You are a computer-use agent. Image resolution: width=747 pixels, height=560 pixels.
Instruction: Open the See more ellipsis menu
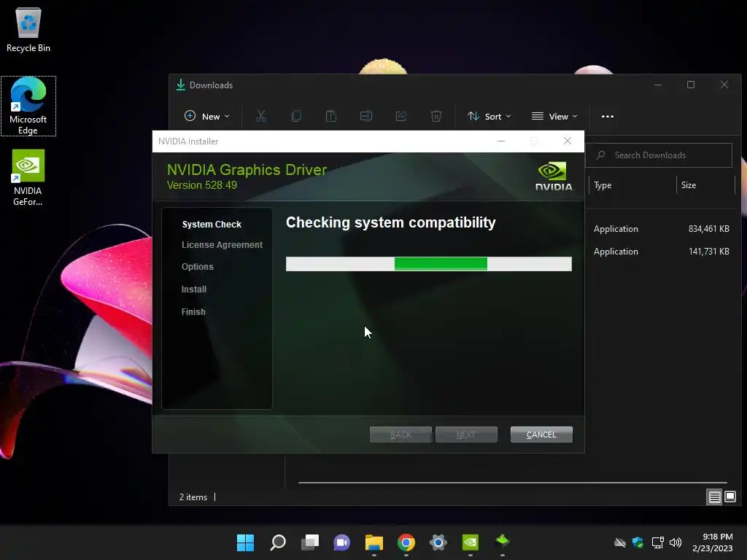coord(608,116)
